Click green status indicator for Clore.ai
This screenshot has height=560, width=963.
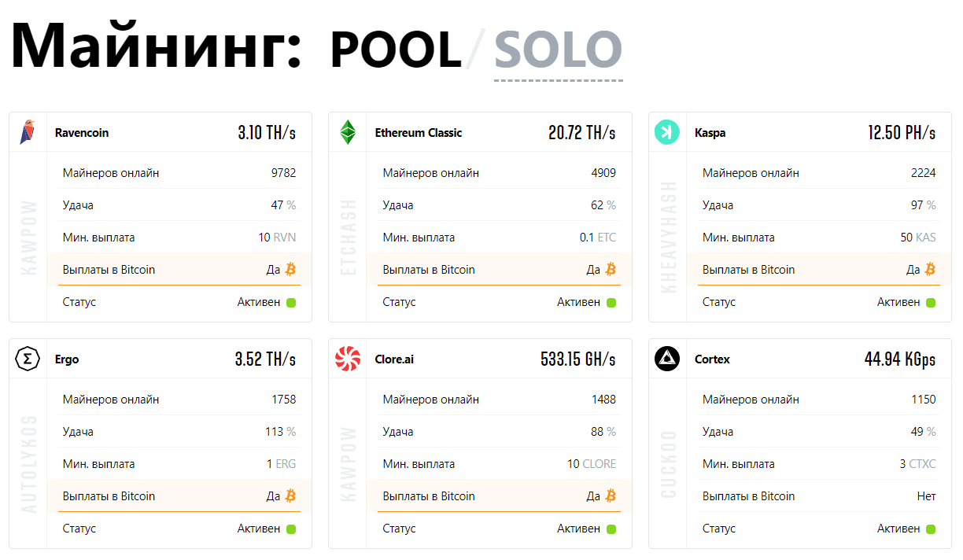point(611,529)
